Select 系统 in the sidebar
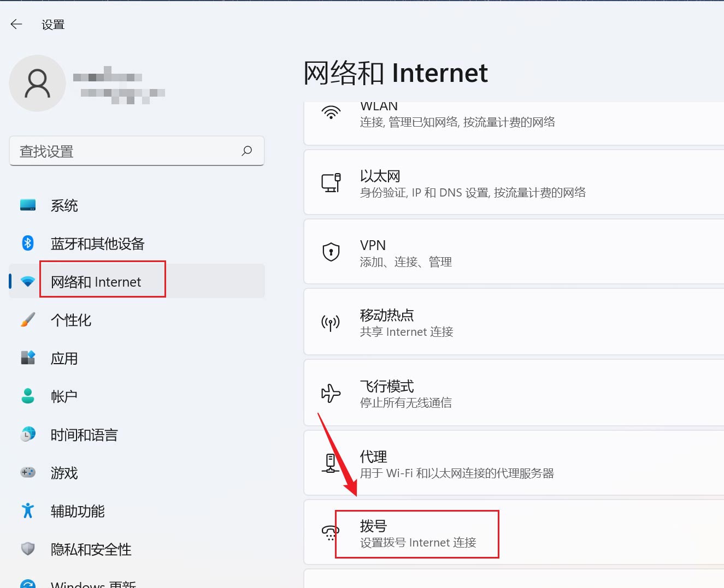The height and width of the screenshot is (588, 724). click(x=64, y=205)
